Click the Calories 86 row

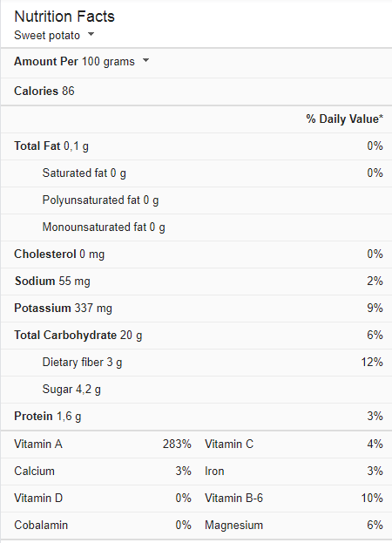[196, 91]
